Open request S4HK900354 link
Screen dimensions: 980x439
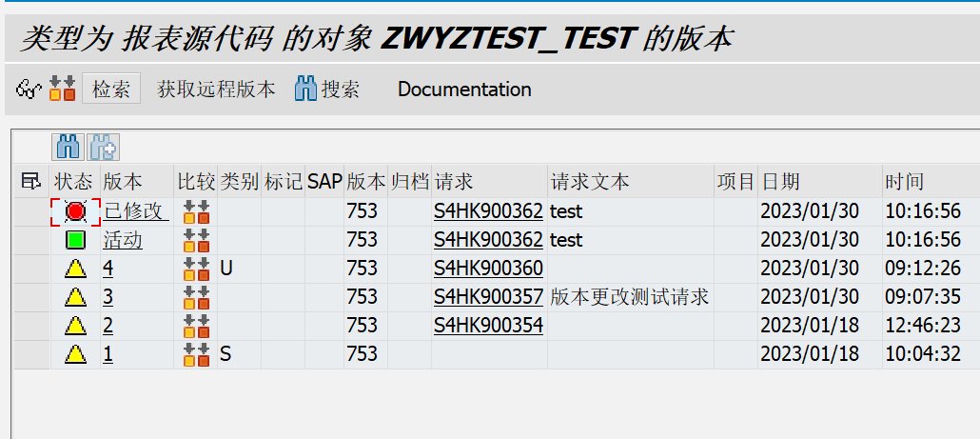[488, 326]
